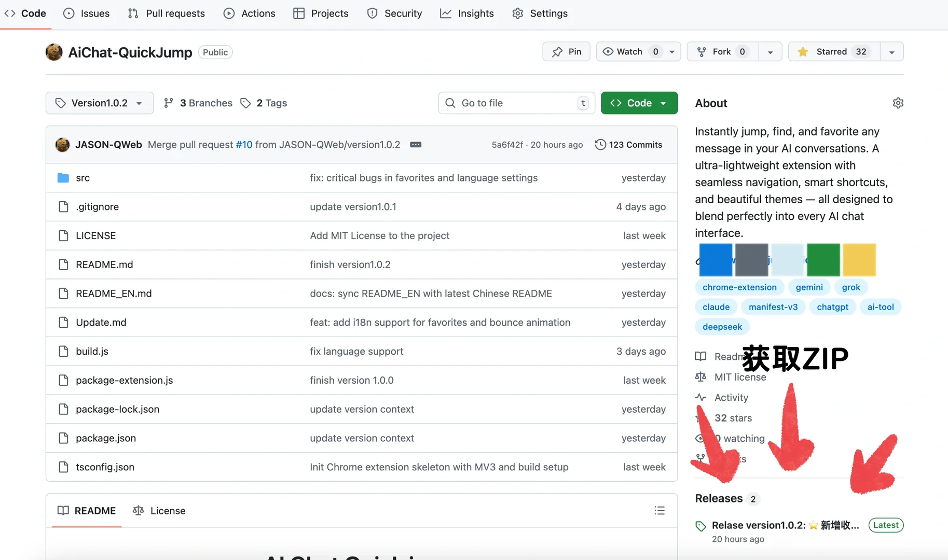The image size is (948, 560).
Task: View the 32 stars stargazers
Action: click(733, 418)
